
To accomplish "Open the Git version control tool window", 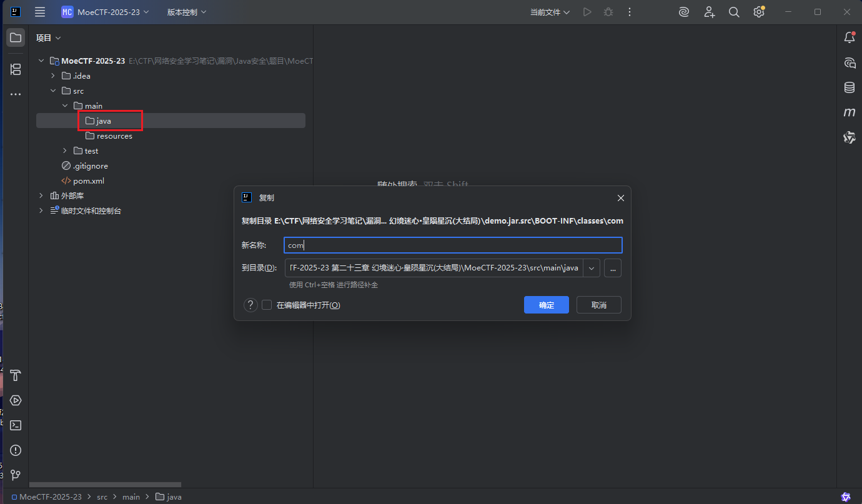I will point(16,475).
